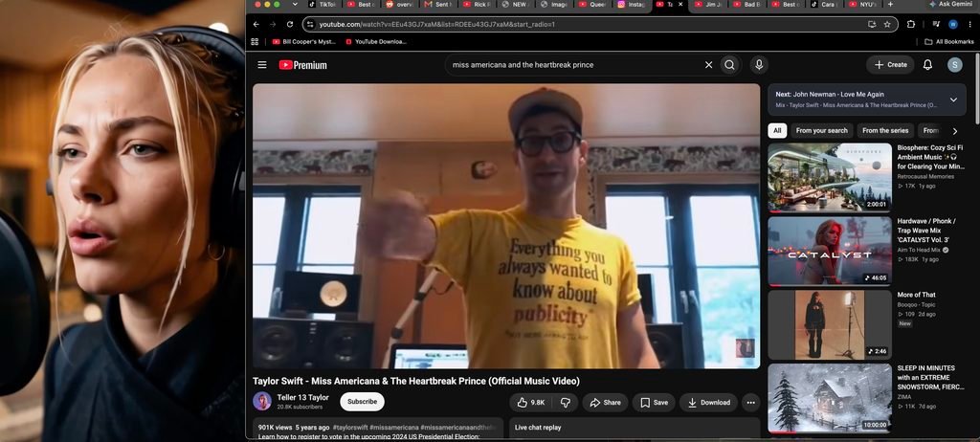Screen dimensions: 980x442
Task: Reload the page in the browser toolbar
Action: click(290, 24)
